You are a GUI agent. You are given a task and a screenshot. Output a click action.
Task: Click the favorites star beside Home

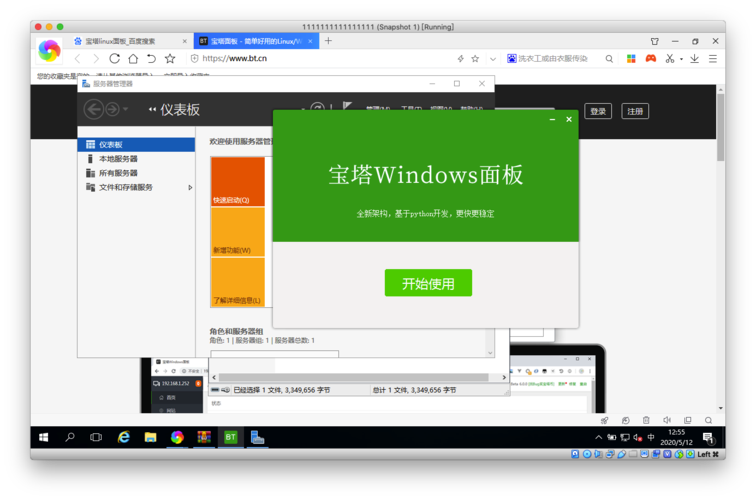coord(170,58)
